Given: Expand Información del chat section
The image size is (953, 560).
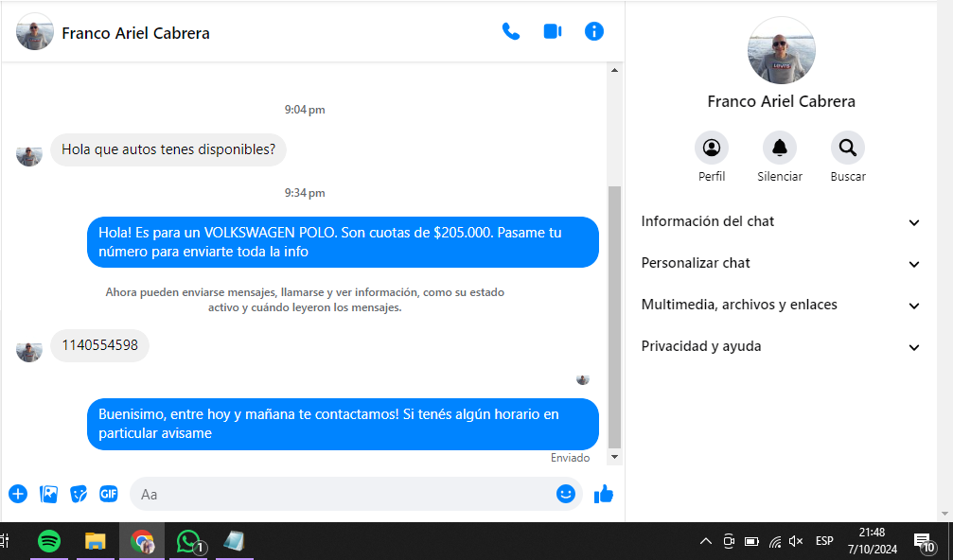Looking at the screenshot, I should click(x=781, y=221).
